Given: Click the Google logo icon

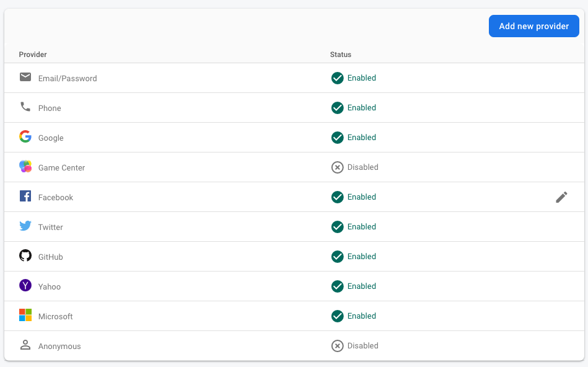Looking at the screenshot, I should (25, 137).
